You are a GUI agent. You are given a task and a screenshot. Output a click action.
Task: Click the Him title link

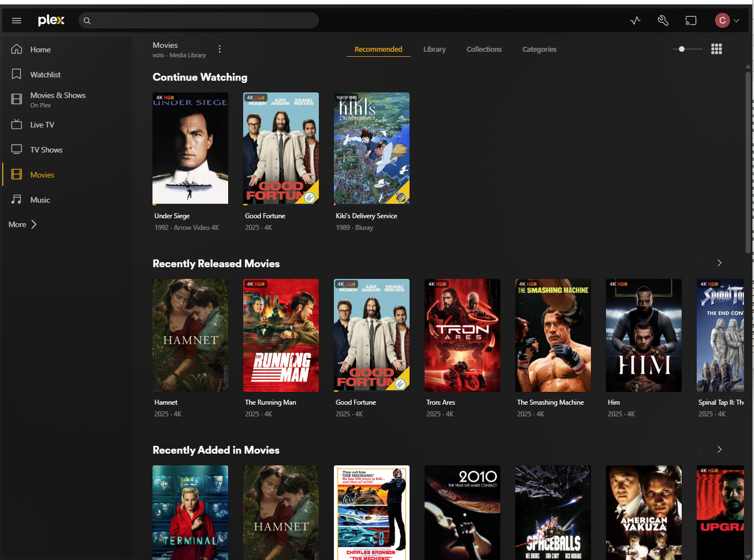[x=614, y=402]
